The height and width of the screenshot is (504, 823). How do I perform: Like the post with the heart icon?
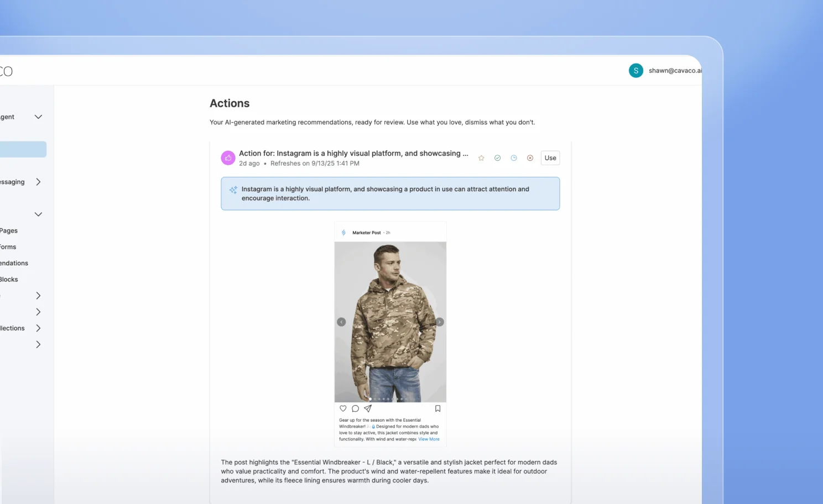coord(343,408)
